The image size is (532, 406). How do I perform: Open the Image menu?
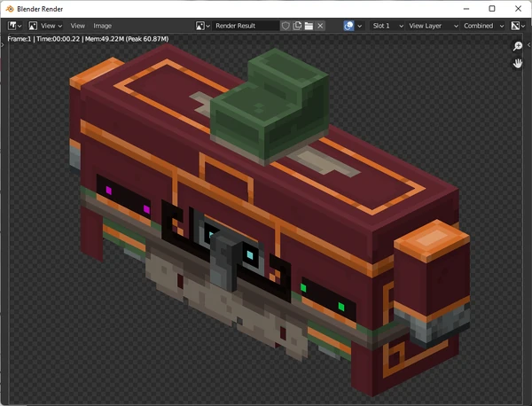[103, 26]
